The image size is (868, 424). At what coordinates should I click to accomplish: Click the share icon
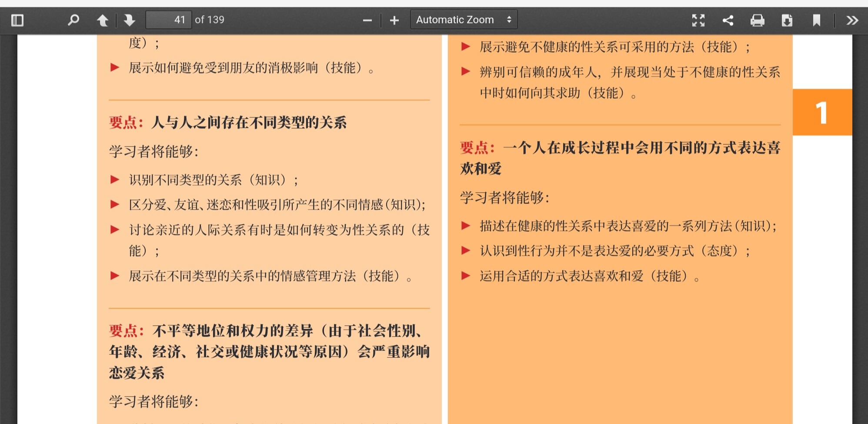coord(728,20)
